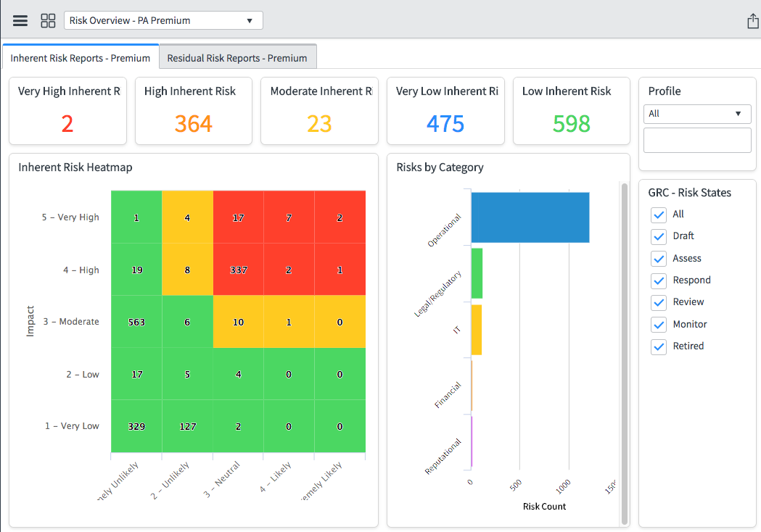Uncheck the Retired risk state

coord(659,346)
